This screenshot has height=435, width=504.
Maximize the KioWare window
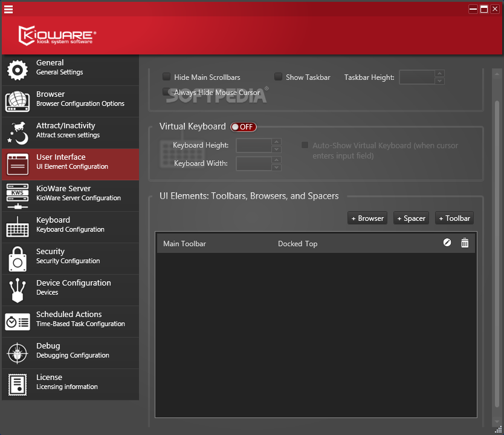point(484,9)
